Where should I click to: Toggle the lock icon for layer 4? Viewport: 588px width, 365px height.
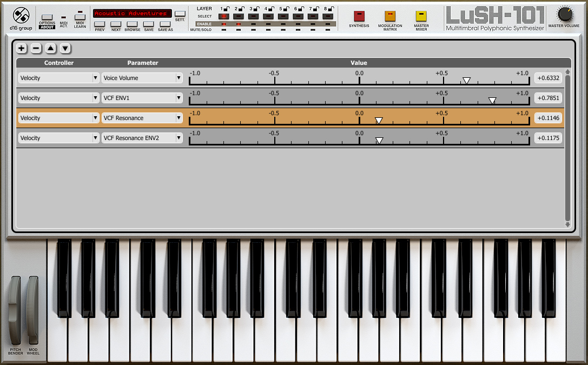click(271, 9)
